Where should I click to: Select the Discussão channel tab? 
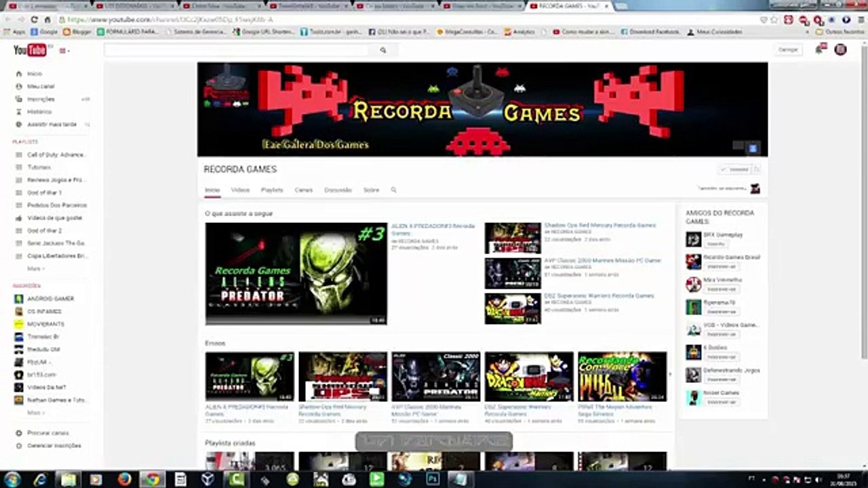(x=338, y=190)
